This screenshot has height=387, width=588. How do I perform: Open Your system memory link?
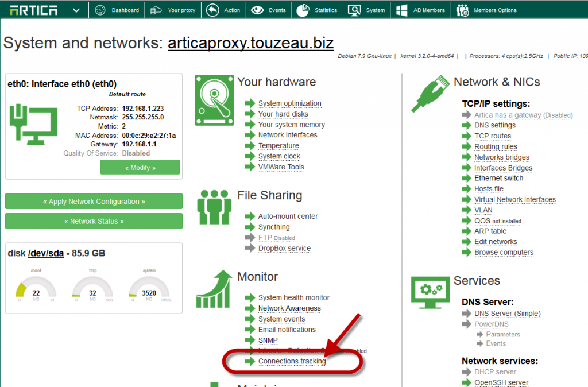click(x=291, y=125)
